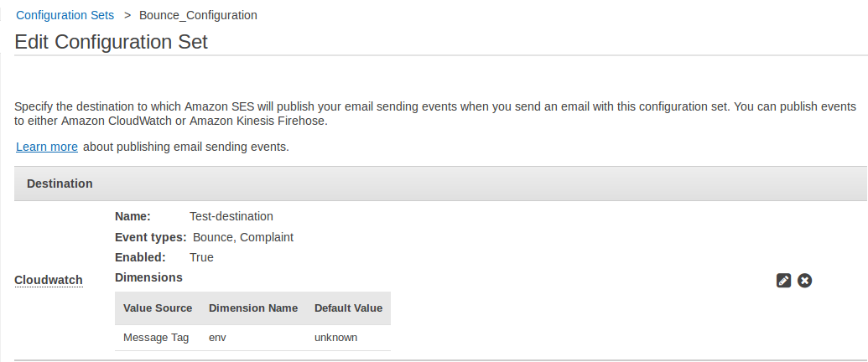Click the Enabled True value
The image size is (868, 362).
point(201,256)
